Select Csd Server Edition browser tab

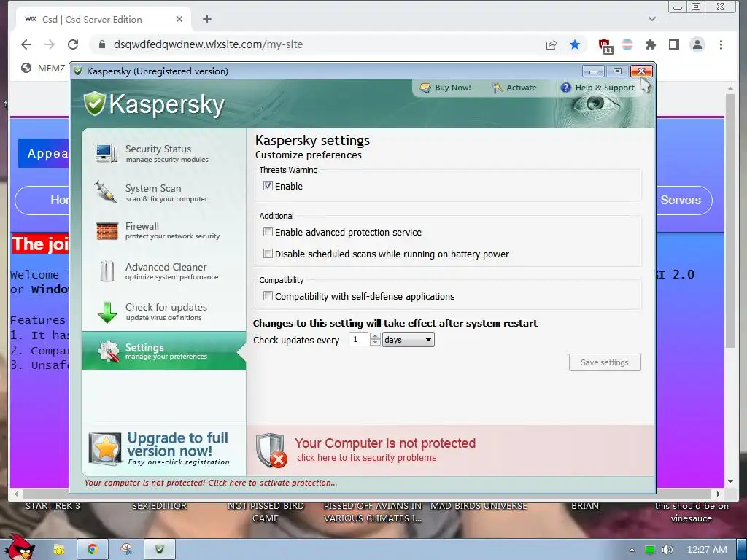104,19
